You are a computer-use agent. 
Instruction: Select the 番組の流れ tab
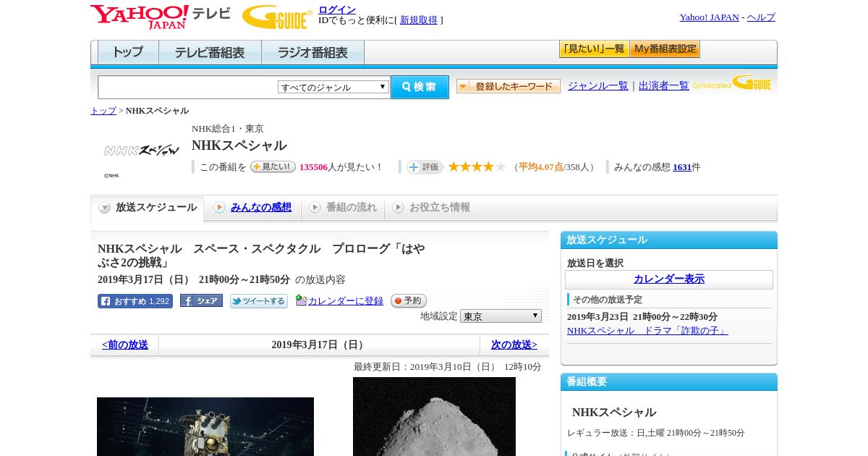click(343, 208)
